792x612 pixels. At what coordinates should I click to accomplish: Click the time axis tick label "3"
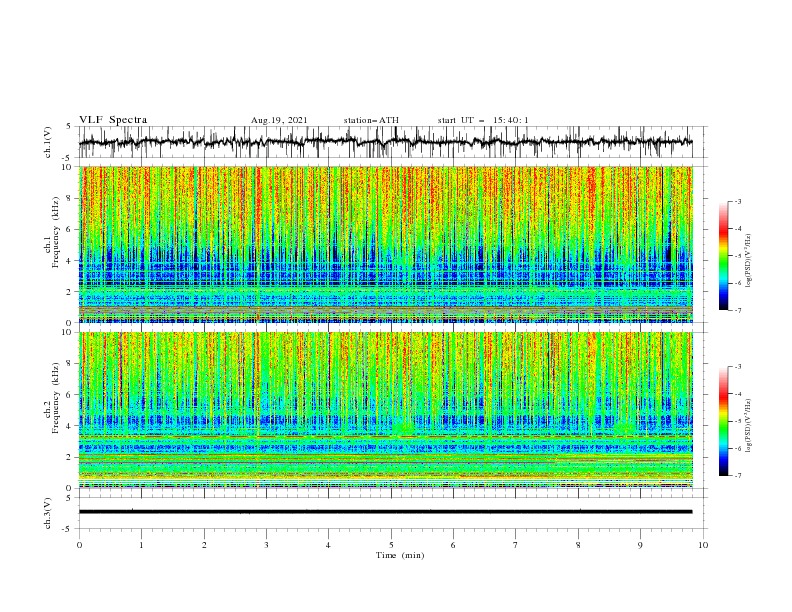[266, 545]
